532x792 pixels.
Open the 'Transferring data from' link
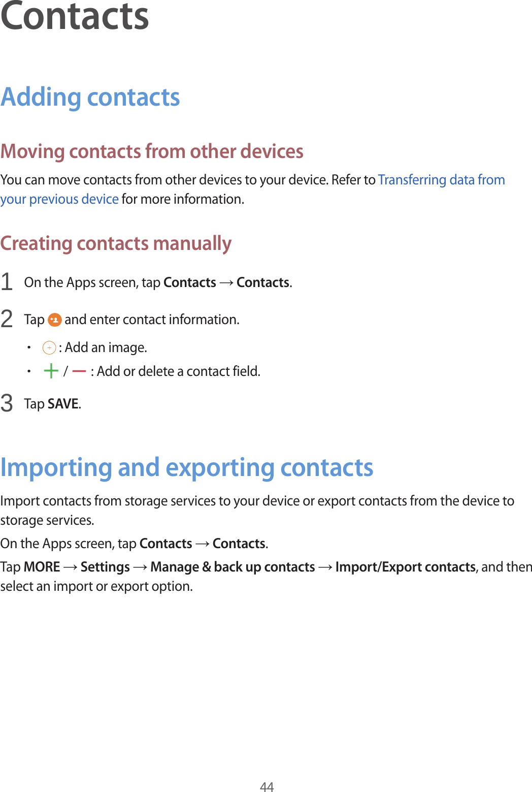point(441,180)
